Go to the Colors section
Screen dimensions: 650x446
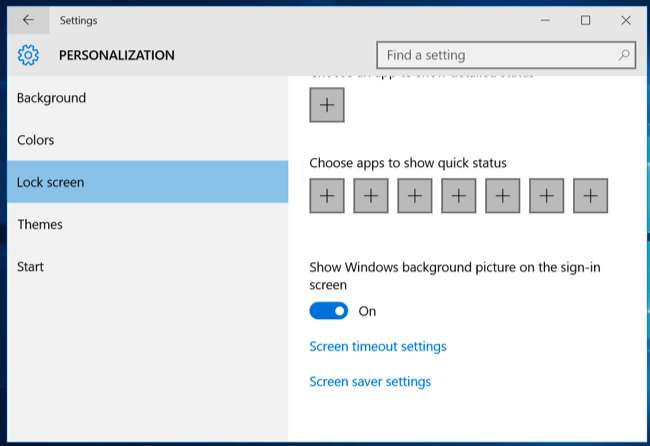click(36, 140)
